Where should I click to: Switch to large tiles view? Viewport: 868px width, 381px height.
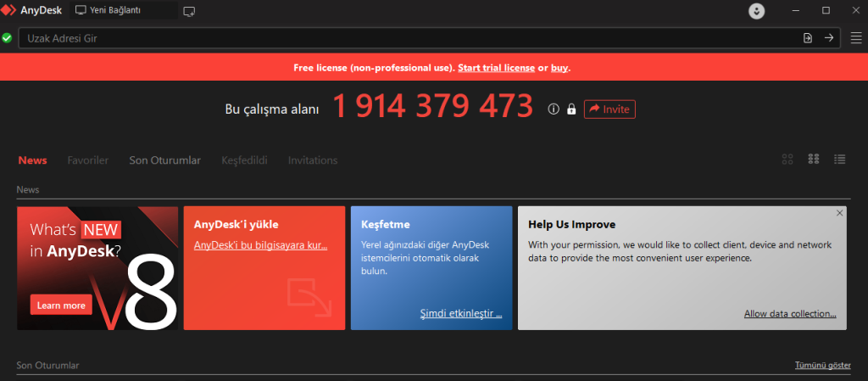pyautogui.click(x=787, y=160)
